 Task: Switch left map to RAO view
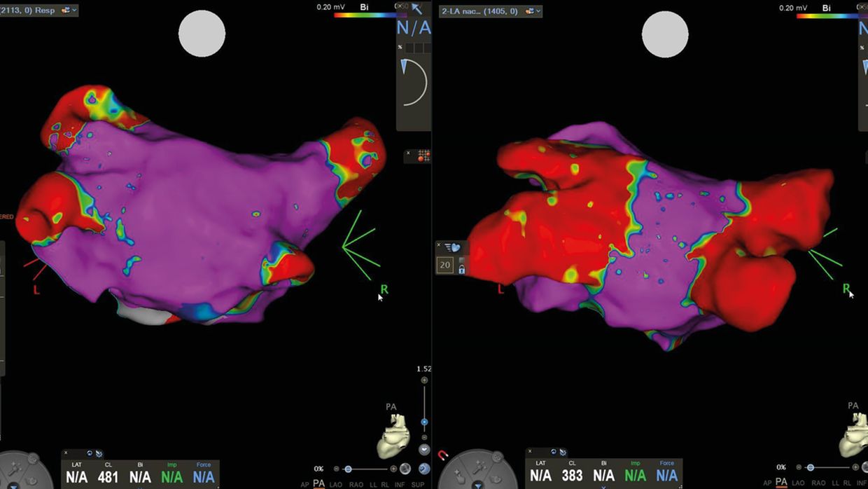[x=356, y=484]
